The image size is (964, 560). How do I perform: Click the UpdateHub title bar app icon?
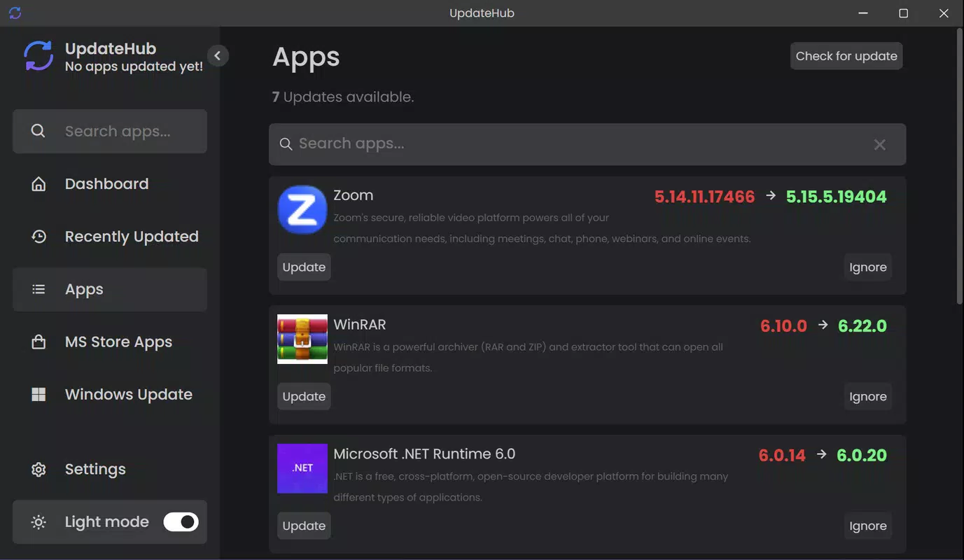pos(15,13)
